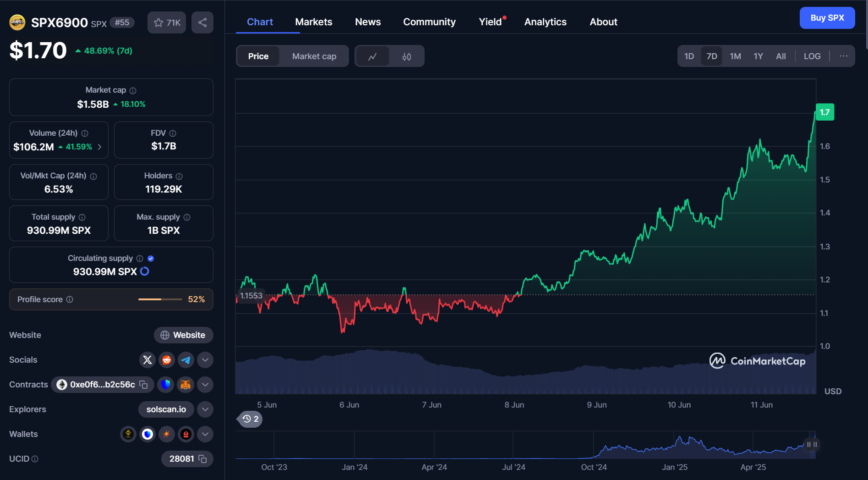Show Circulating supply info icon
Screen dimensions: 868x480
pyautogui.click(x=140, y=259)
